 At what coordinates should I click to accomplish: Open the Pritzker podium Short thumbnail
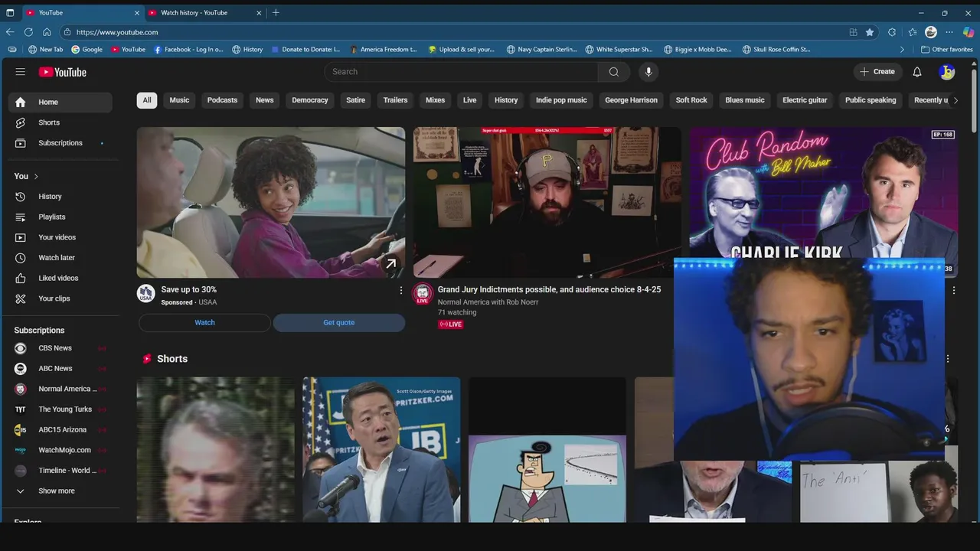click(381, 449)
